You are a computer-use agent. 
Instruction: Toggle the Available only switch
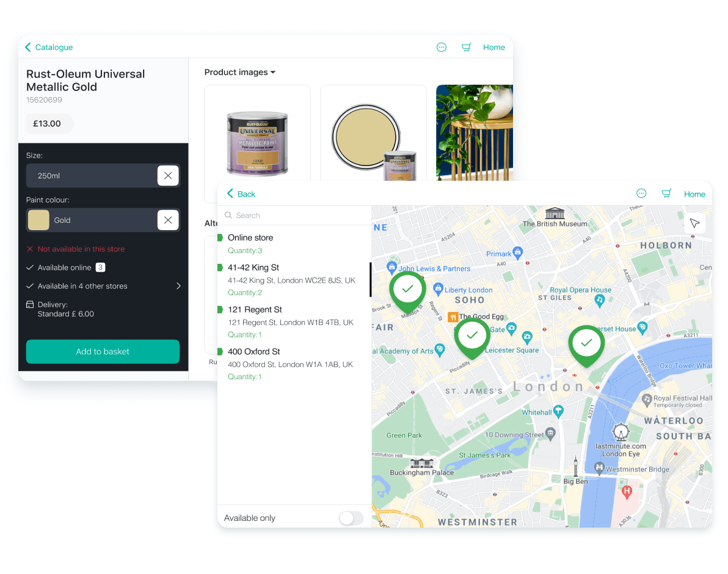(x=351, y=518)
